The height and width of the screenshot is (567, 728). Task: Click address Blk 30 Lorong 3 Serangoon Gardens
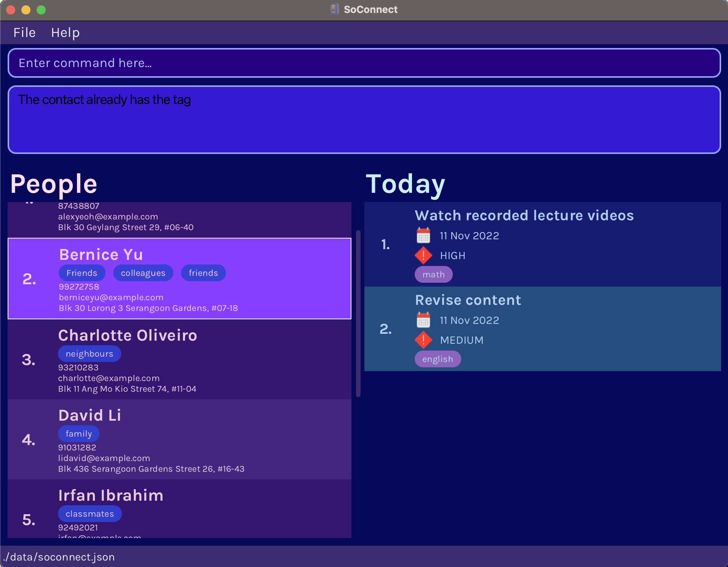coord(148,308)
